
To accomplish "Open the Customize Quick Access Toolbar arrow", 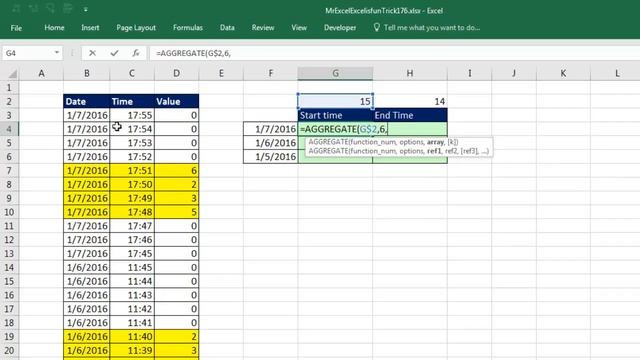I will 86,9.
